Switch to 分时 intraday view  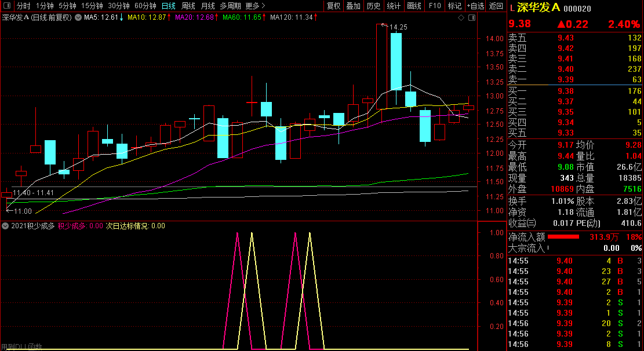(x=23, y=6)
